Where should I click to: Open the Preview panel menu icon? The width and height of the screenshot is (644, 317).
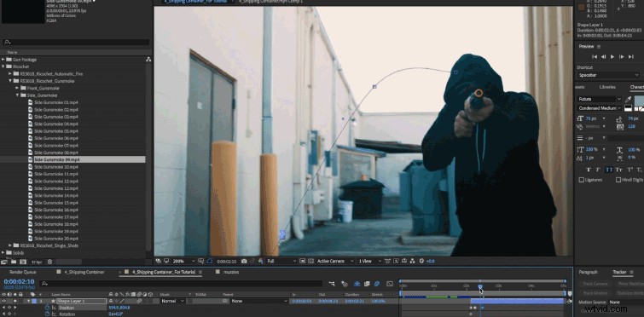(x=599, y=46)
